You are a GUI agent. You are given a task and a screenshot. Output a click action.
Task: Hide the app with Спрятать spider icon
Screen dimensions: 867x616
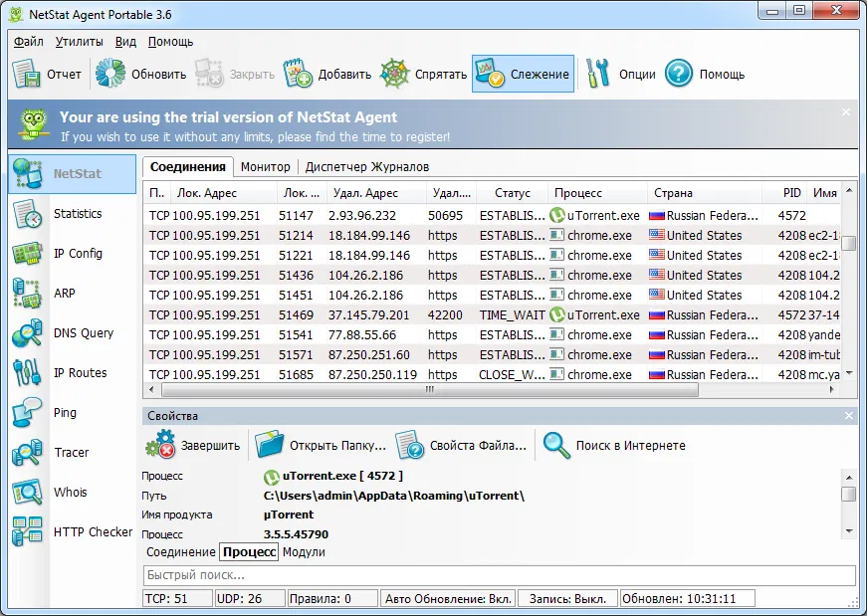[x=394, y=74]
